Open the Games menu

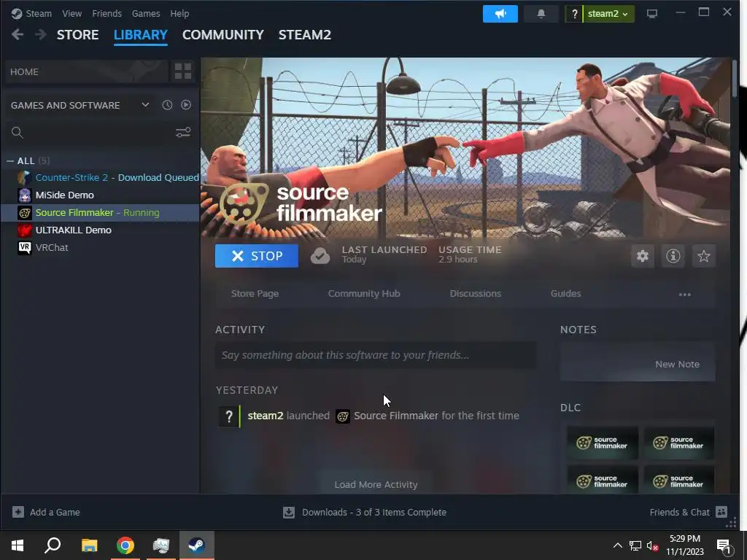coord(146,13)
